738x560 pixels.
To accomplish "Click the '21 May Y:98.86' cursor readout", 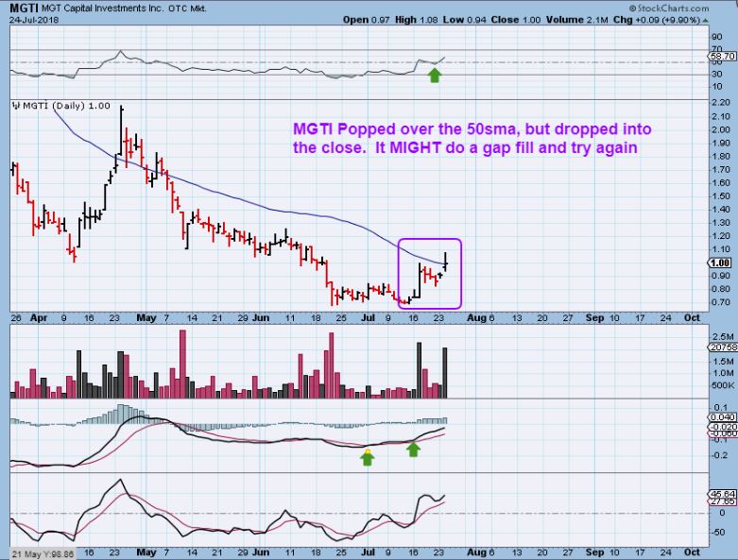I will click(x=43, y=554).
